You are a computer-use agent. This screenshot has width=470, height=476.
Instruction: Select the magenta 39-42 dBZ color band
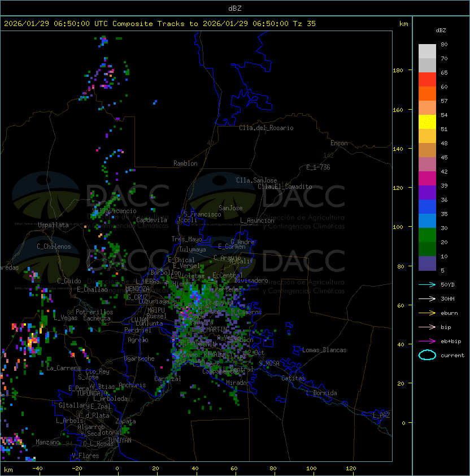[427, 179]
